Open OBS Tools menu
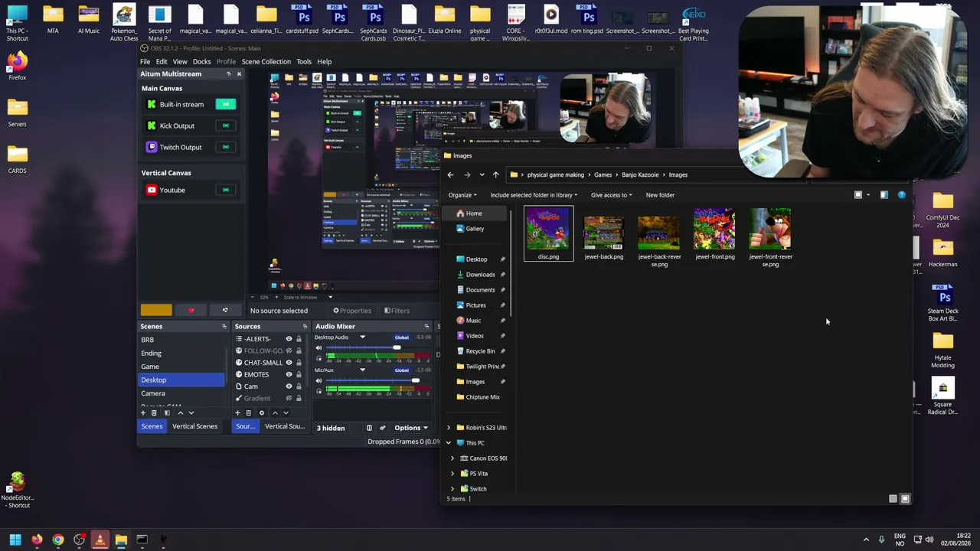The width and height of the screenshot is (980, 551). pos(304,61)
